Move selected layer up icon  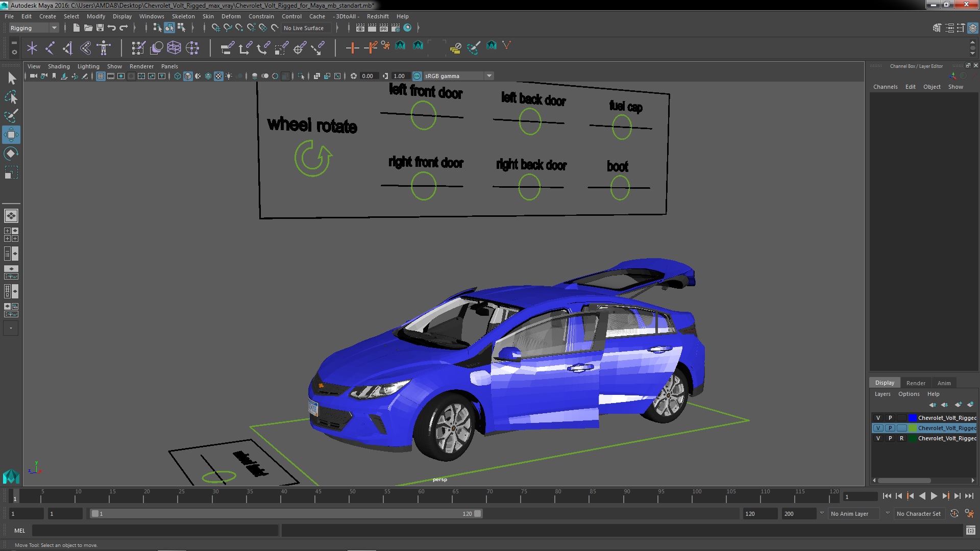tap(933, 405)
